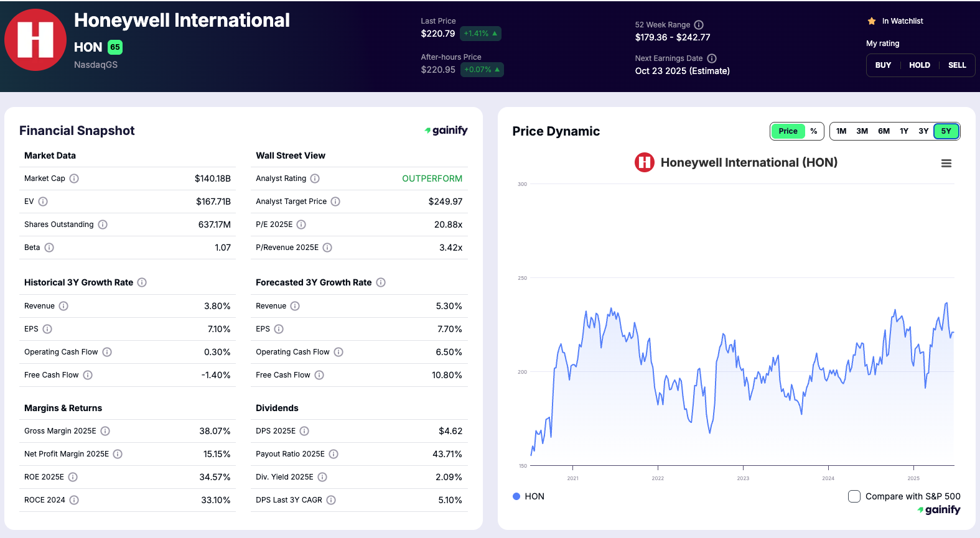Show info for Net Profit Margin 2025E
The image size is (980, 538).
pyautogui.click(x=118, y=454)
